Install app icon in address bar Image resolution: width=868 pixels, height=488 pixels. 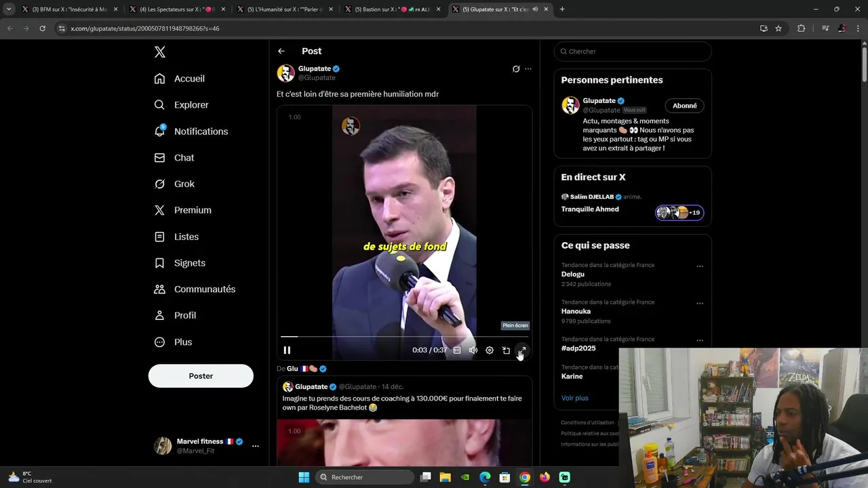(764, 28)
